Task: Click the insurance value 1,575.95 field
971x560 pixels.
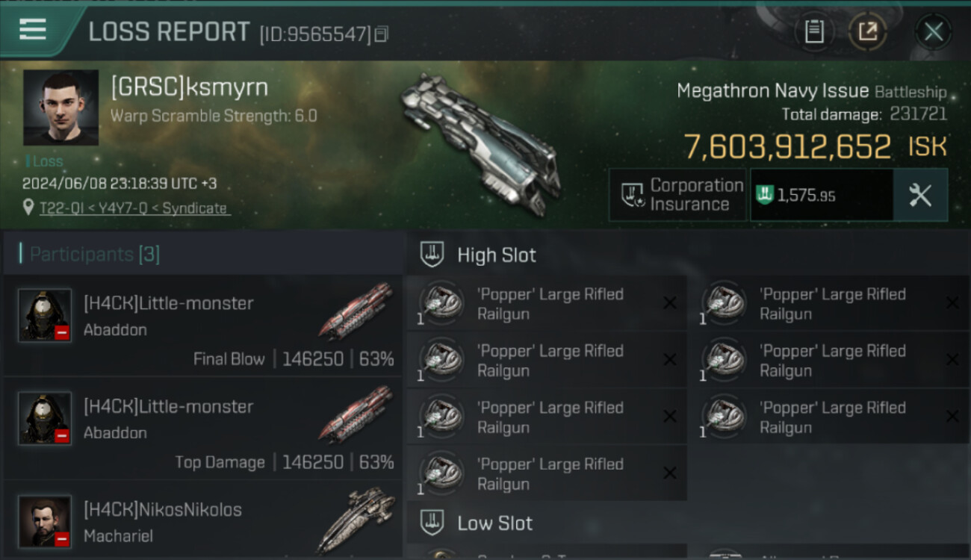Action: pyautogui.click(x=822, y=195)
